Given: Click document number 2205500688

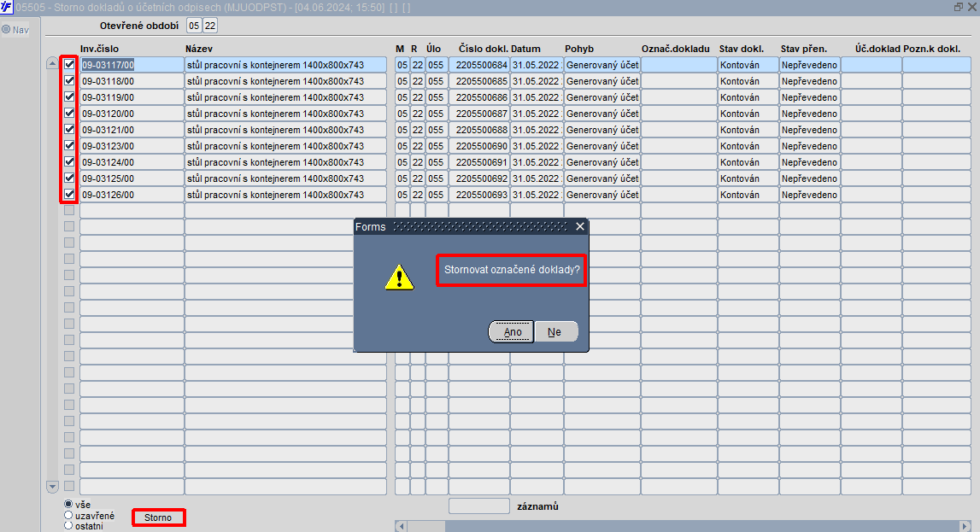Looking at the screenshot, I should (479, 130).
